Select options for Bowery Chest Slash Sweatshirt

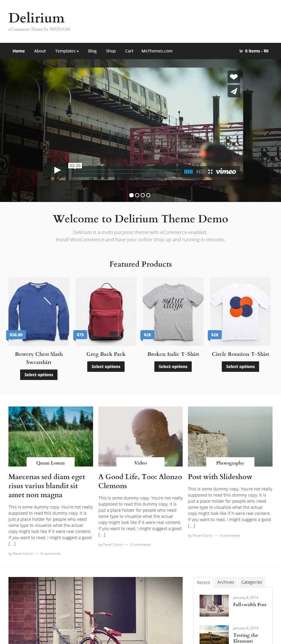39,375
